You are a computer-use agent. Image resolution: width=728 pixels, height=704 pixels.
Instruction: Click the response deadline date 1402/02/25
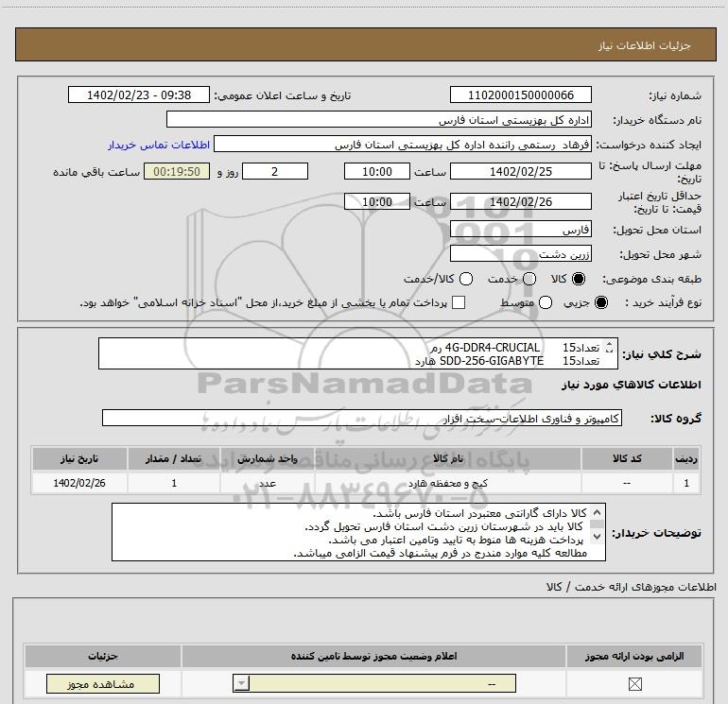click(x=520, y=171)
